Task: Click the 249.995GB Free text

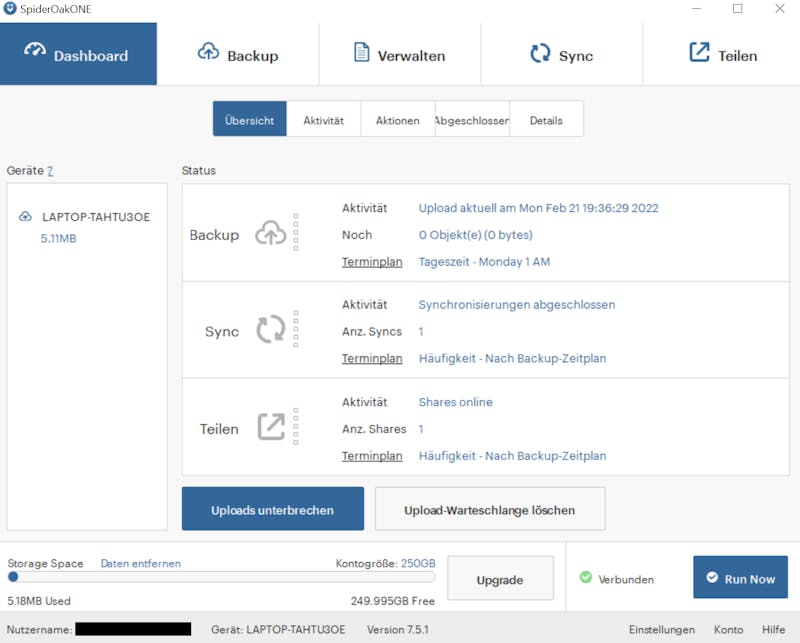Action: (x=393, y=601)
